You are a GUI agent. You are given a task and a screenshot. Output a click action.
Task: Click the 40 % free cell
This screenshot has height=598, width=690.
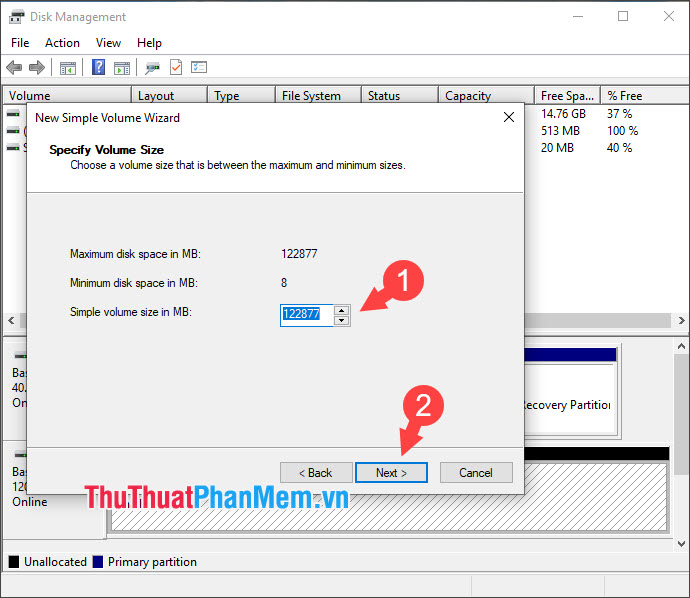click(619, 148)
